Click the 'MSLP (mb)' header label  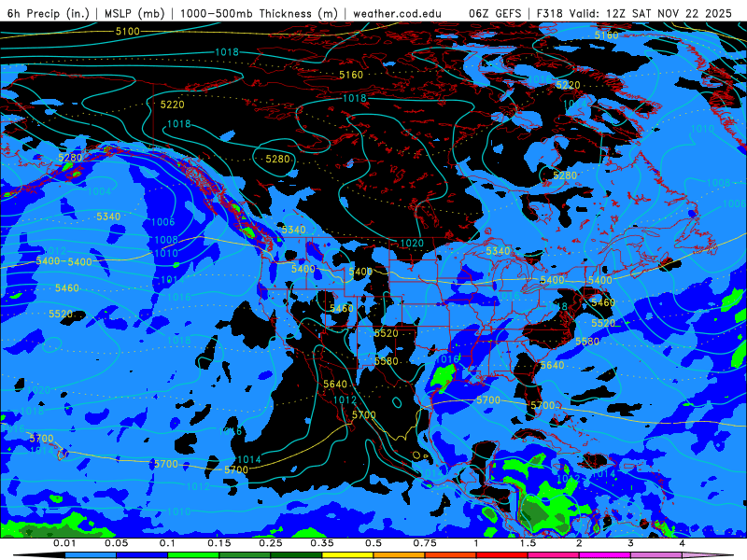[x=134, y=13]
